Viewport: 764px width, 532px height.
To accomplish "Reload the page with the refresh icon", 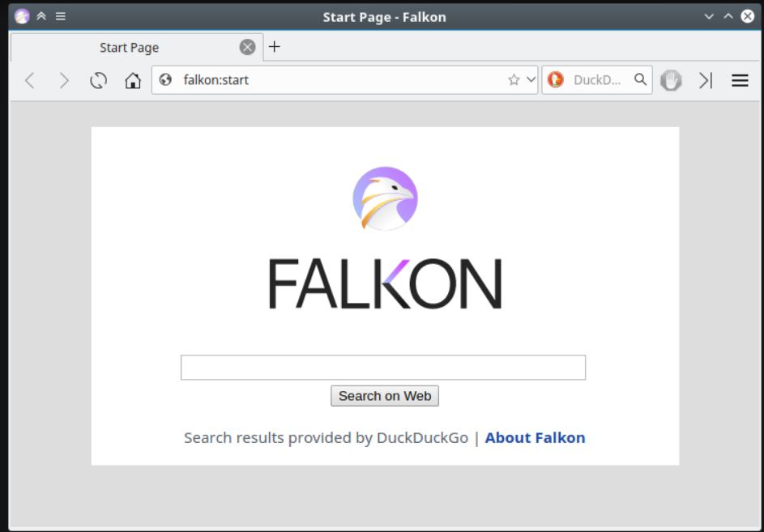I will [98, 80].
